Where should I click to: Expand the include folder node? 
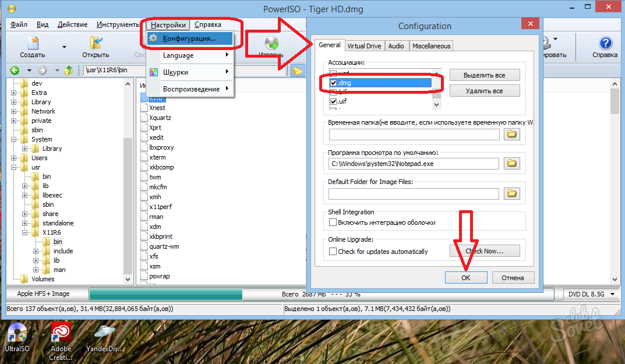pos(36,251)
